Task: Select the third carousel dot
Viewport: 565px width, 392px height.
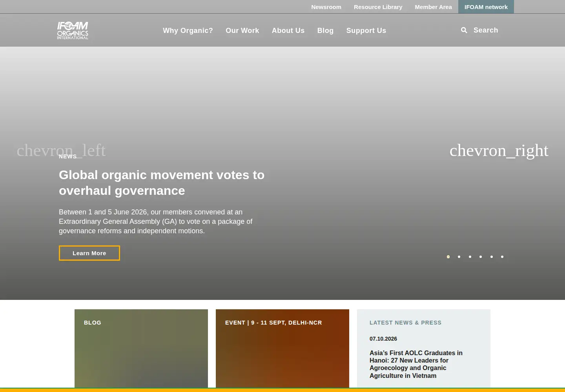Action: click(470, 257)
